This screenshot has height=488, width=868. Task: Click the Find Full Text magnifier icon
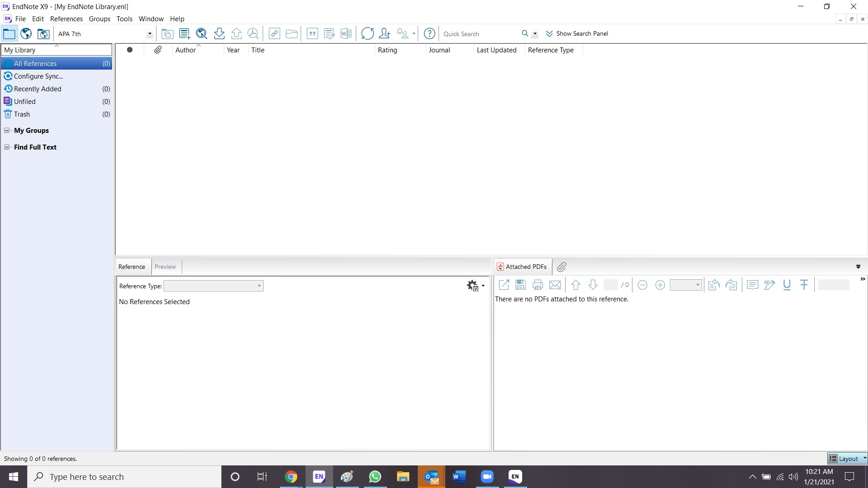pyautogui.click(x=254, y=33)
